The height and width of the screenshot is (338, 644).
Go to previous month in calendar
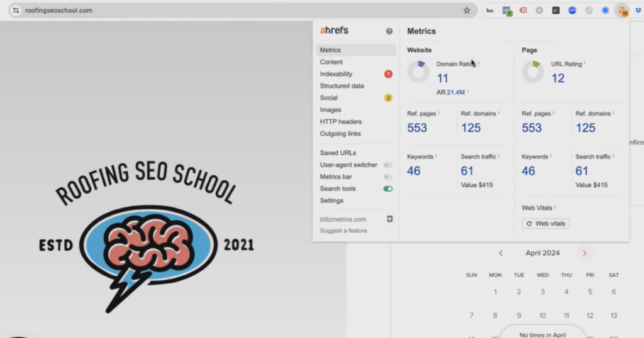[501, 253]
